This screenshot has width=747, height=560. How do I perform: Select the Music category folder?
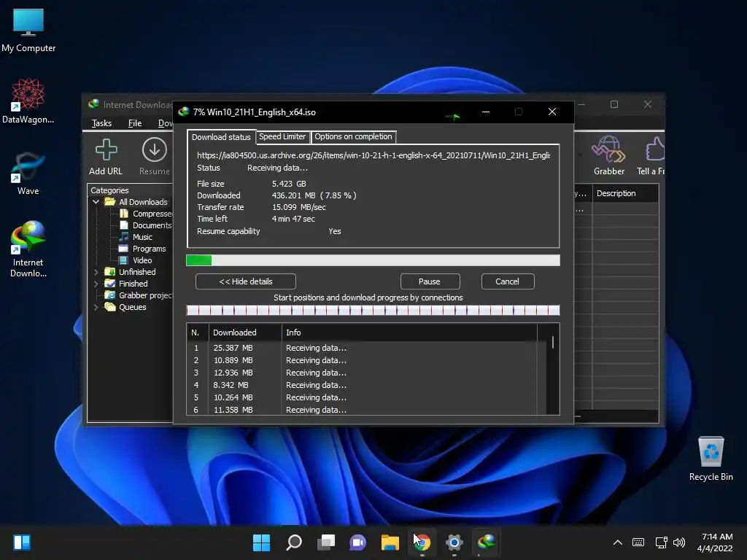[142, 237]
